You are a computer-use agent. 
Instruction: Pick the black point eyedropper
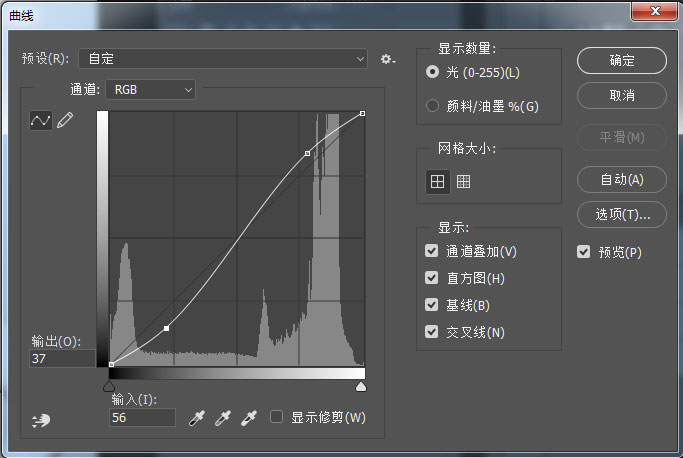point(196,418)
